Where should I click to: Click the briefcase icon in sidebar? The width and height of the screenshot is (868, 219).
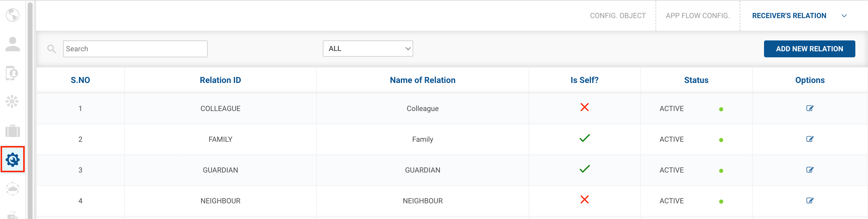pos(12,131)
